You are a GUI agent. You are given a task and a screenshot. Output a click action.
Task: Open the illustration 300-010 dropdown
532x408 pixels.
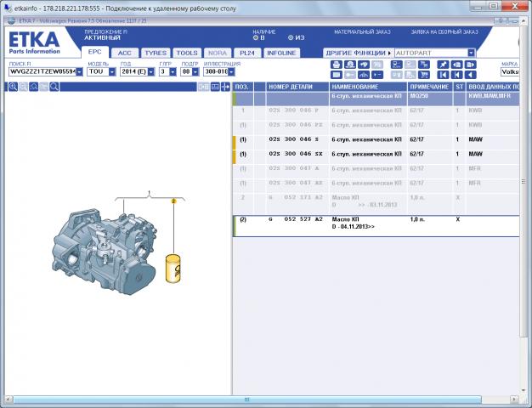pyautogui.click(x=231, y=71)
